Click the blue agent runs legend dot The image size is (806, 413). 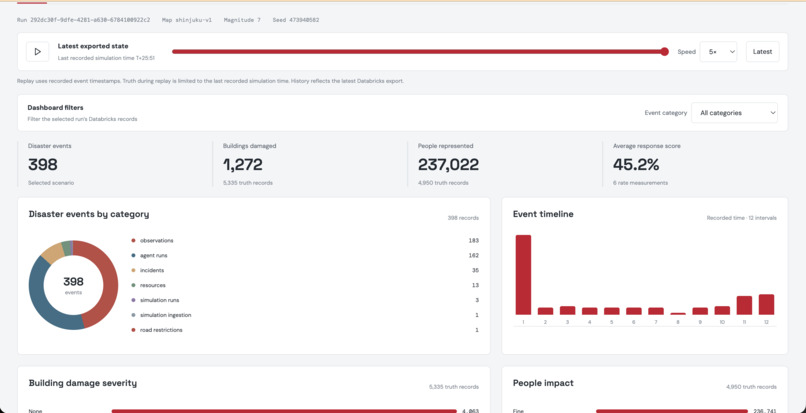tap(133, 255)
